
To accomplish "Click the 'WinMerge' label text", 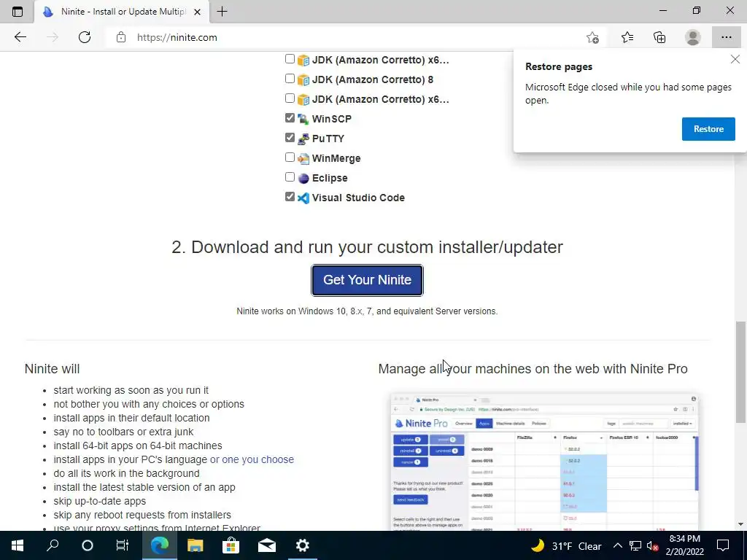I will tap(336, 158).
